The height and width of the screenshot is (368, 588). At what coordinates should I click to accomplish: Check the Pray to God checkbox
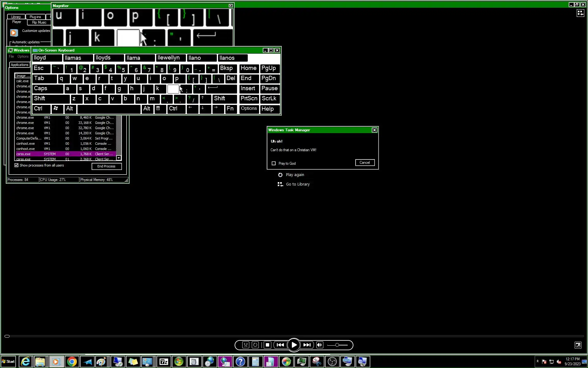pyautogui.click(x=274, y=163)
